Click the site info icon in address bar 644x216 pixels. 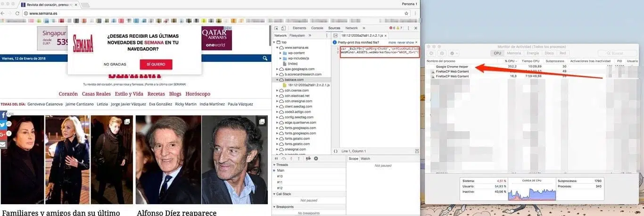(25, 13)
